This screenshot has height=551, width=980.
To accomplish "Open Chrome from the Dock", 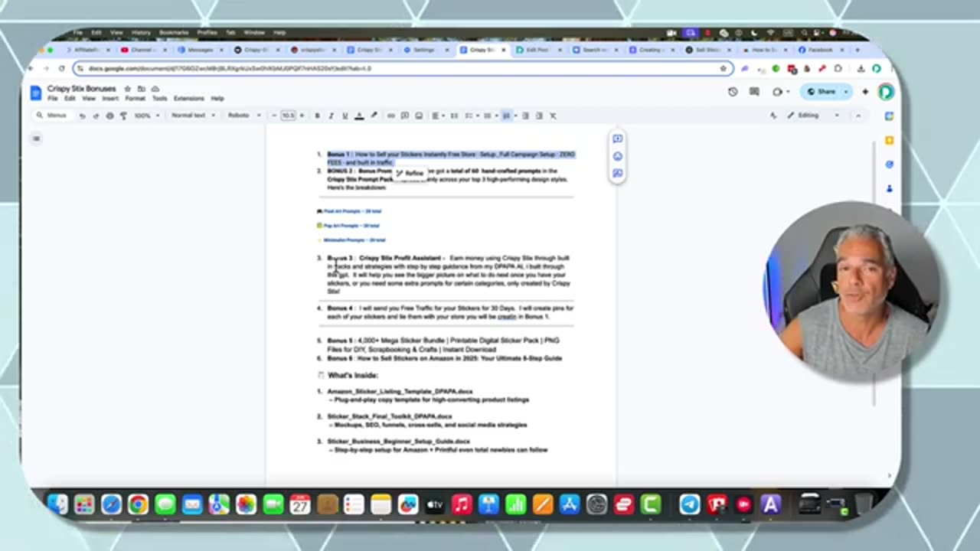I will point(138,504).
